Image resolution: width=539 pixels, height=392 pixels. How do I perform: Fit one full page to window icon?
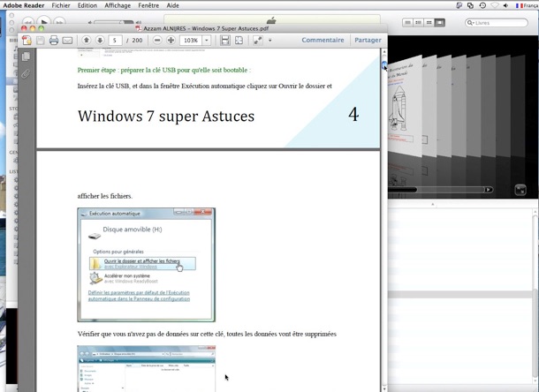tap(239, 41)
